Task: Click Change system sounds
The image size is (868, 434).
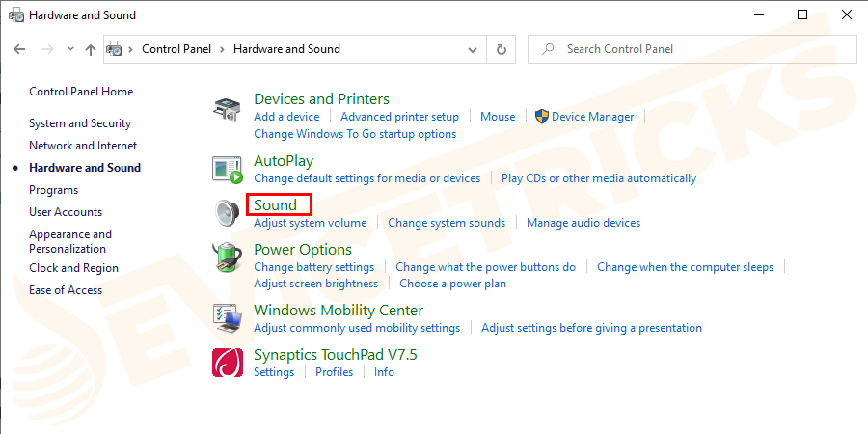Action: point(447,223)
